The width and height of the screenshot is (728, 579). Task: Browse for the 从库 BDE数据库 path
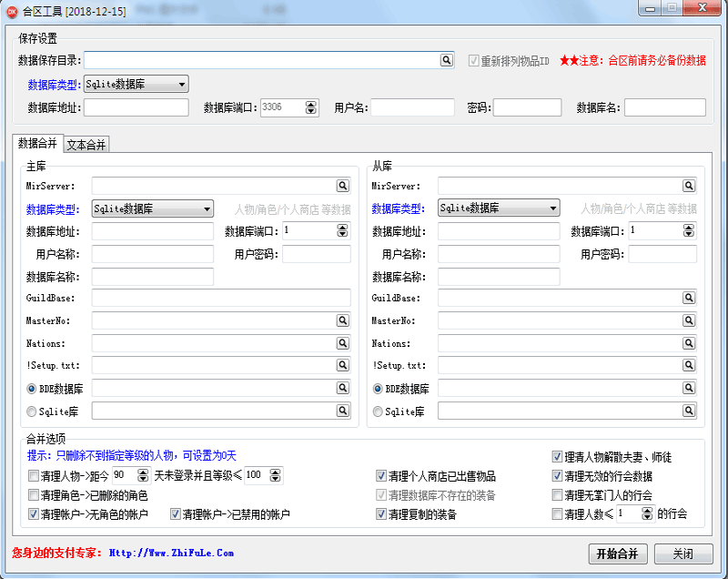tap(689, 388)
